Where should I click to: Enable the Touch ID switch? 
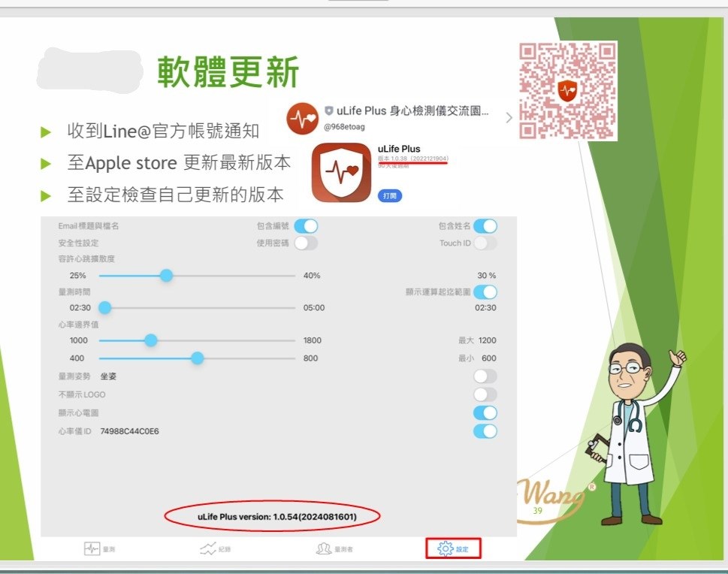point(485,243)
